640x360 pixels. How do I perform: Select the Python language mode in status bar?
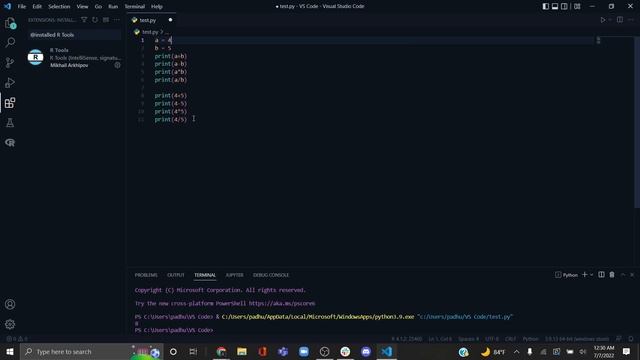[x=531, y=339]
